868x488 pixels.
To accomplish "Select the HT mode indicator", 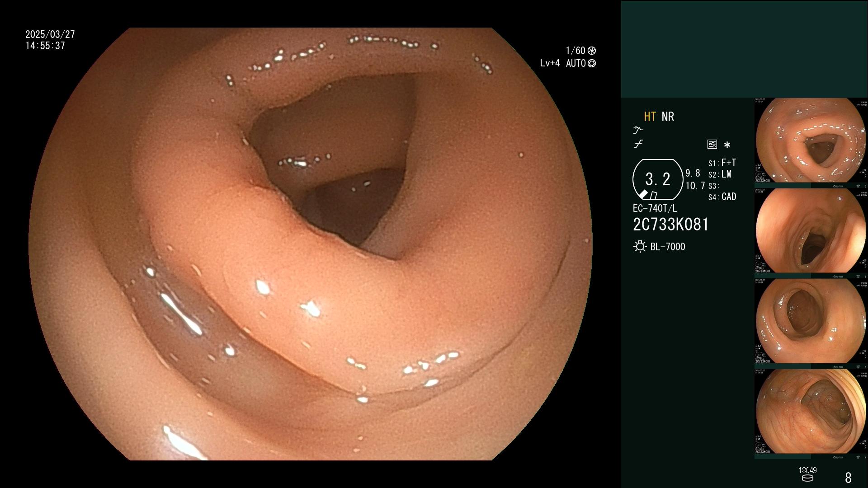I will coord(650,117).
